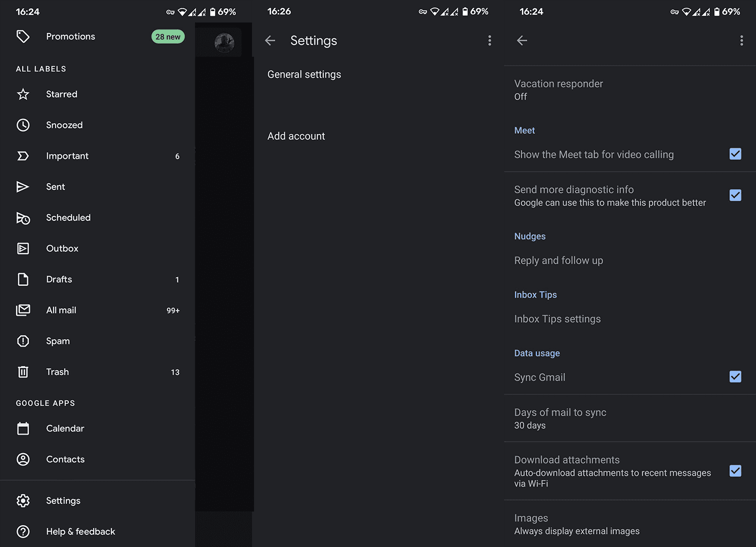This screenshot has width=756, height=547.
Task: Disable Show the Meet tab checkbox
Action: coord(735,154)
